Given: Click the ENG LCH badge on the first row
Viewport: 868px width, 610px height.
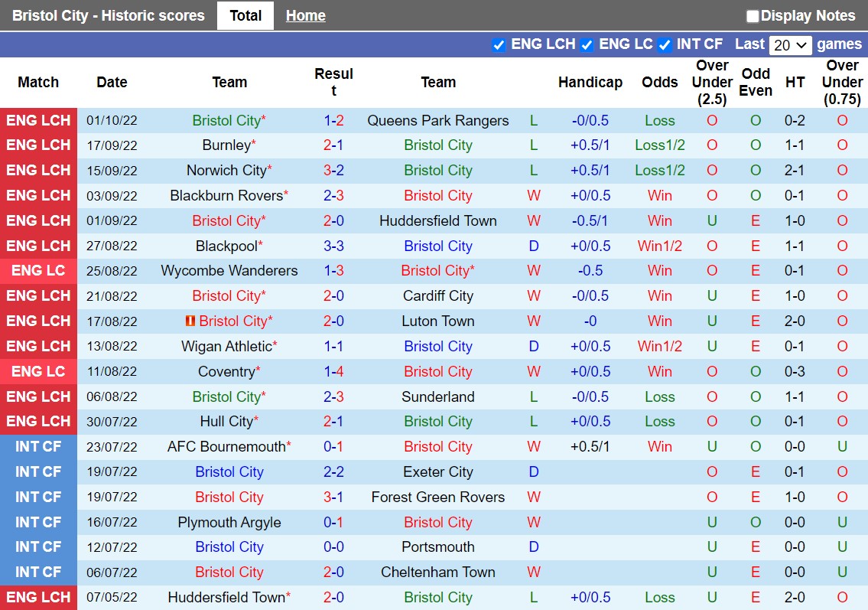Looking at the screenshot, I should (38, 120).
